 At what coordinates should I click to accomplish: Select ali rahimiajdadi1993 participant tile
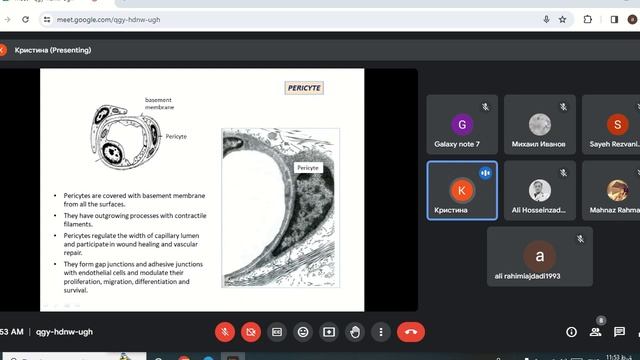(540, 257)
